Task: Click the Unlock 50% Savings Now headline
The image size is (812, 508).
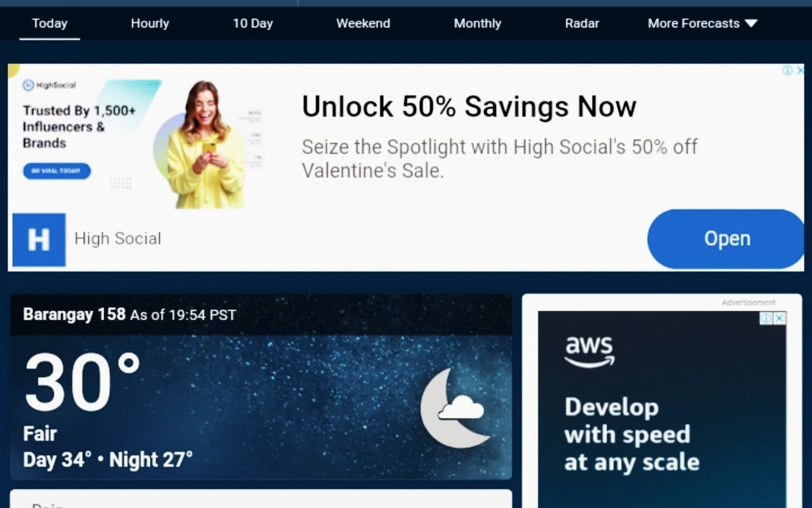Action: (x=469, y=106)
